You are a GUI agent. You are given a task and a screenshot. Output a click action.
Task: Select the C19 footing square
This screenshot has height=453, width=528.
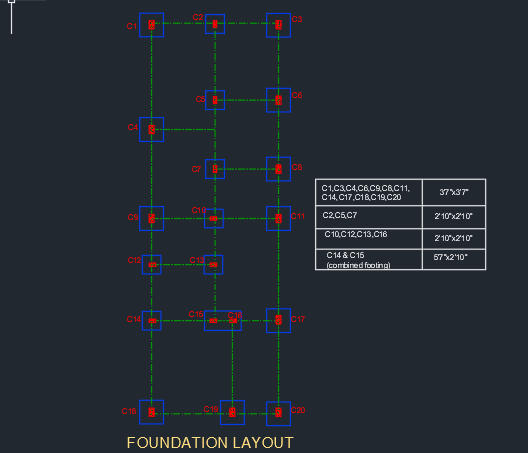click(232, 412)
